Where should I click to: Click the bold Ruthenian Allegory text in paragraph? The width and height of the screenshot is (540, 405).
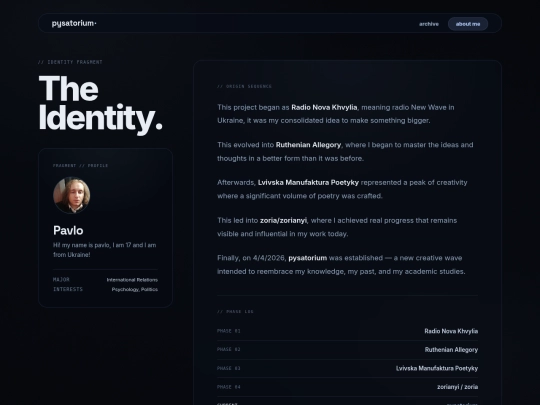pos(308,145)
